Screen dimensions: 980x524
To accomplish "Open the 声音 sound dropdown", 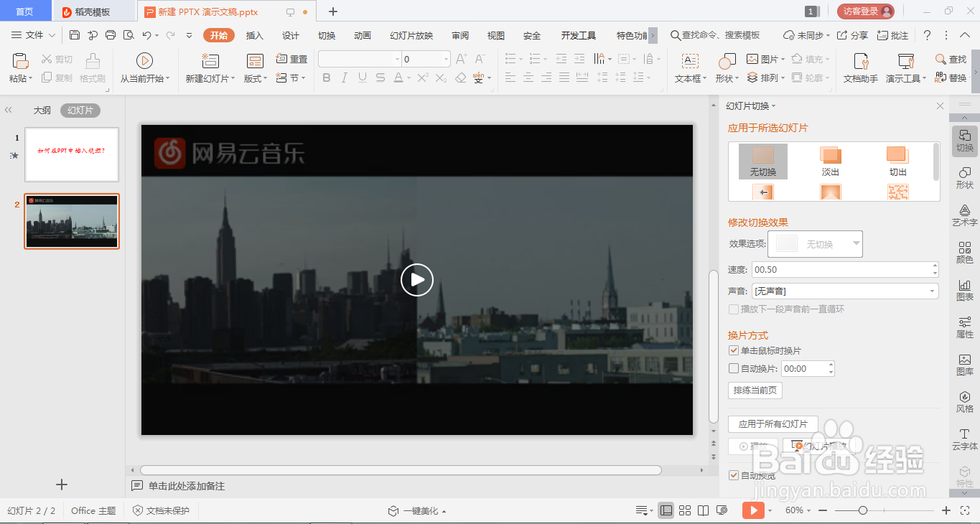I will point(844,291).
